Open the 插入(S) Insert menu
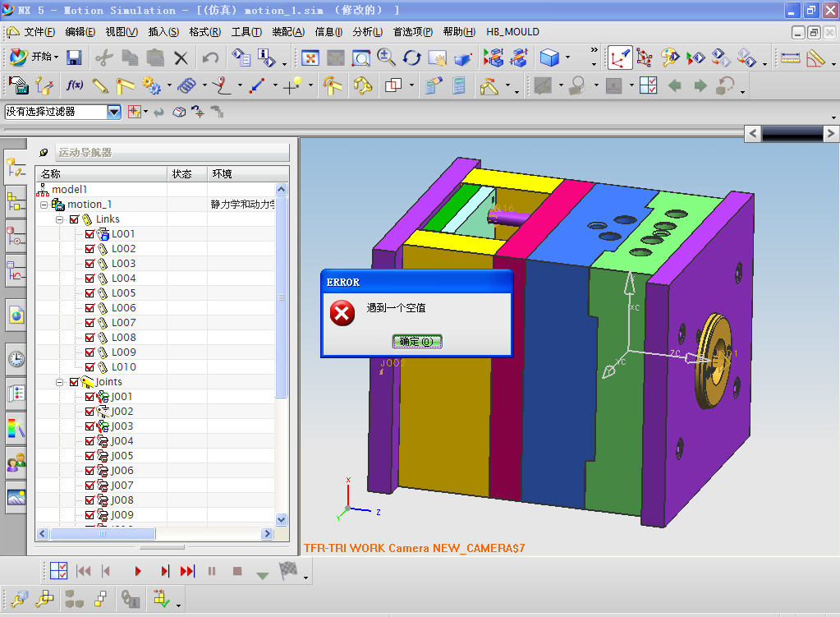 163,31
